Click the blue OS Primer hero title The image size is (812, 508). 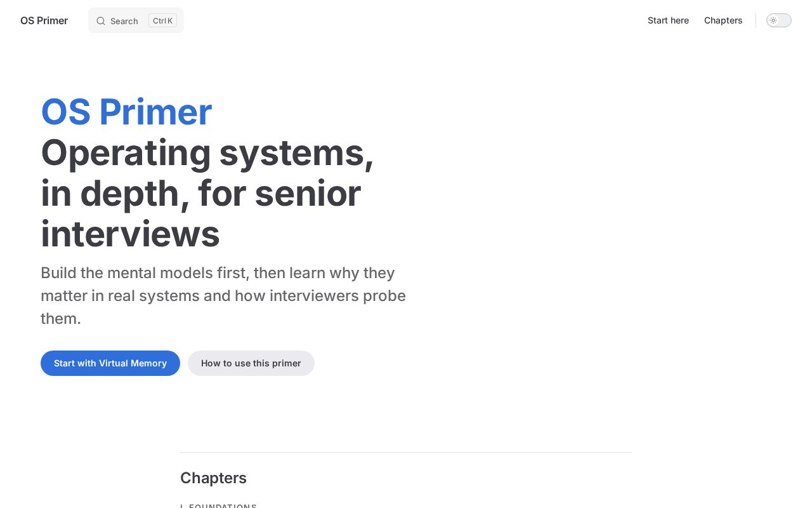pyautogui.click(x=126, y=112)
